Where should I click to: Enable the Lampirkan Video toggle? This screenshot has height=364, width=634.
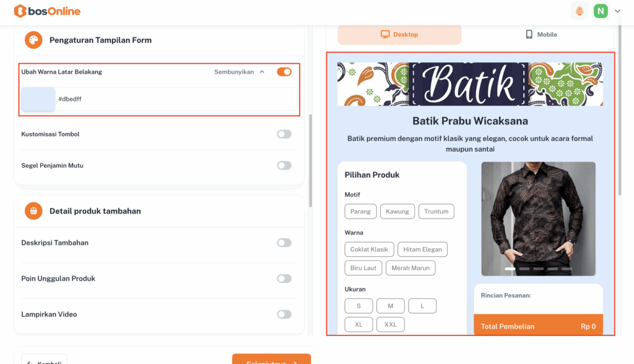(284, 314)
